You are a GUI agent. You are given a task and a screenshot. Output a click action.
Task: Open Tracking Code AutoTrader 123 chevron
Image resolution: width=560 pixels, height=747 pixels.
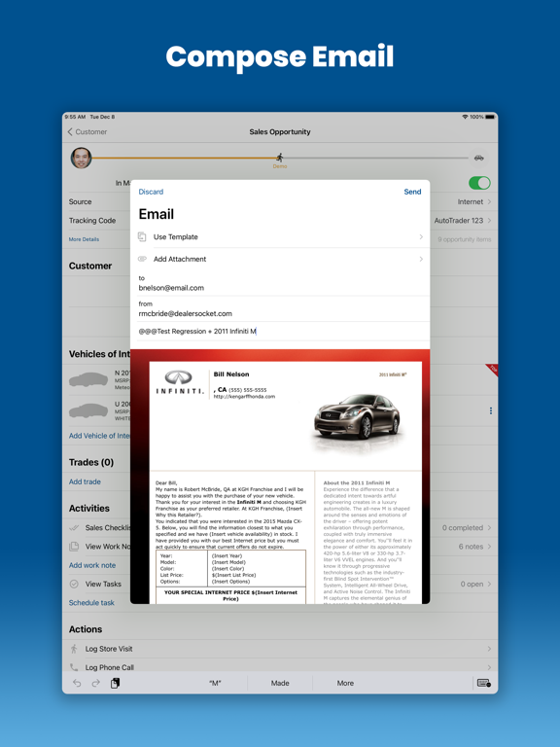point(490,221)
